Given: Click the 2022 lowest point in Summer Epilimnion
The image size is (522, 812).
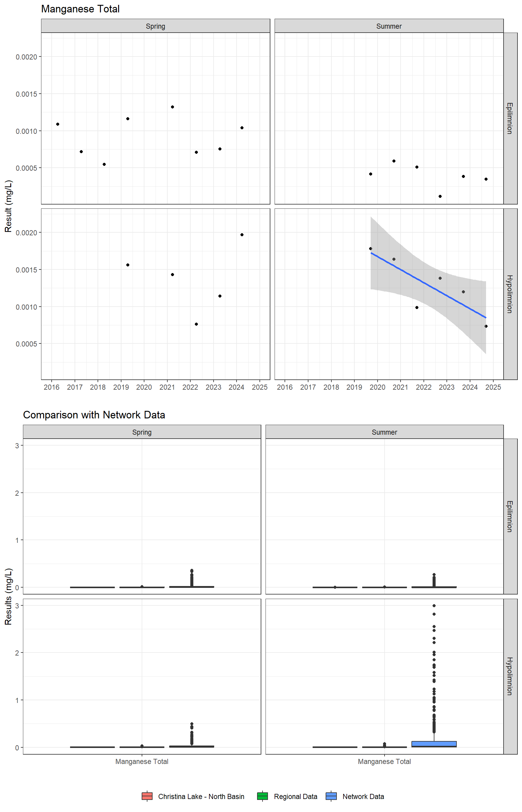Looking at the screenshot, I should click(x=440, y=196).
